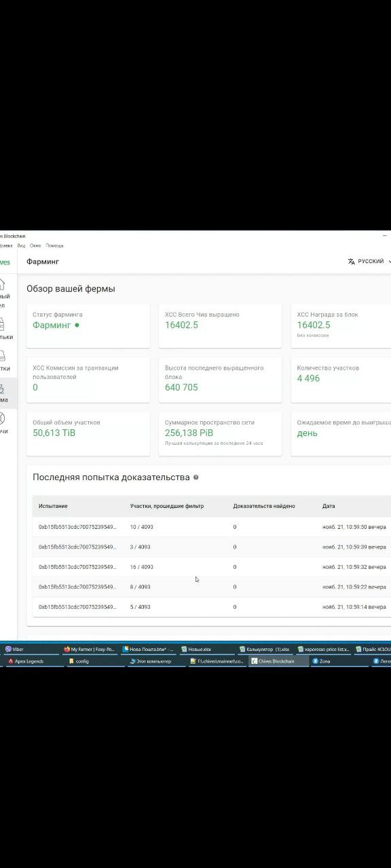Image resolution: width=391 pixels, height=868 pixels.
Task: Open Нова Пошта taskbar item
Action: (149, 649)
